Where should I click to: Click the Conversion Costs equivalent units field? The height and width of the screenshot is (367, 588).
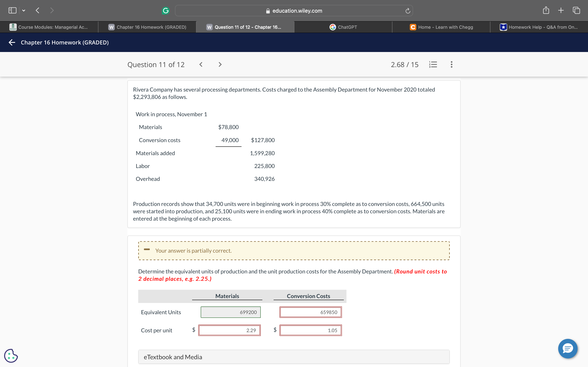pos(311,312)
